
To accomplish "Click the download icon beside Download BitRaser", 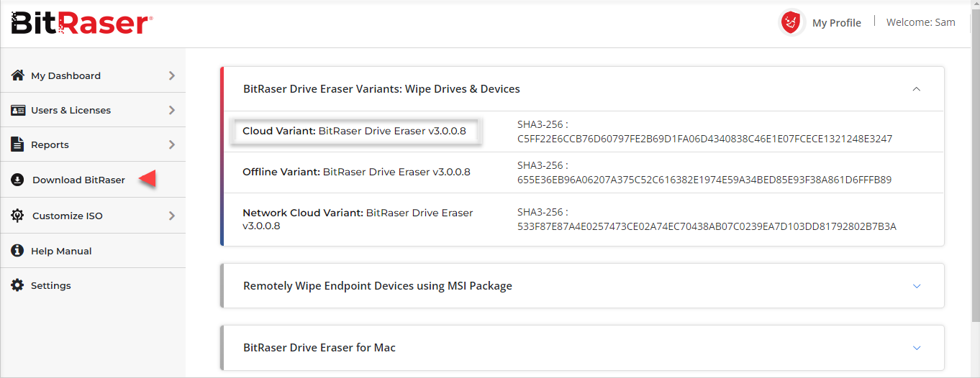I will 18,180.
